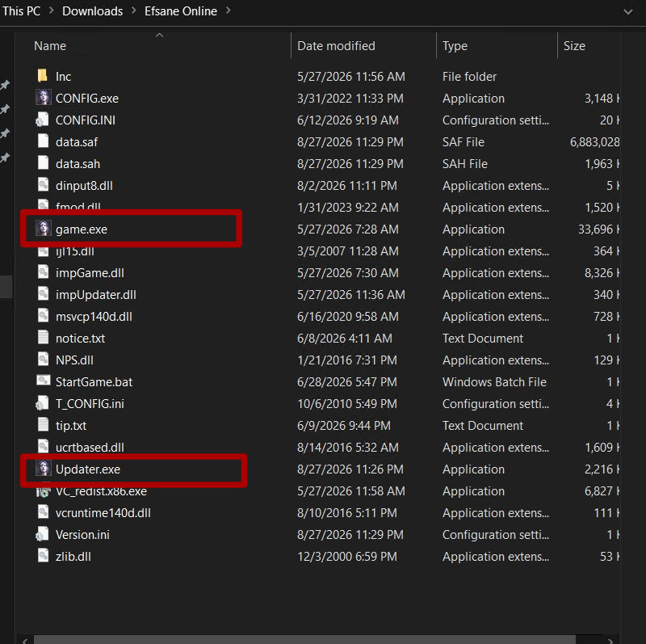Click the impGame.dll file icon
646x644 pixels.
pyautogui.click(x=43, y=272)
